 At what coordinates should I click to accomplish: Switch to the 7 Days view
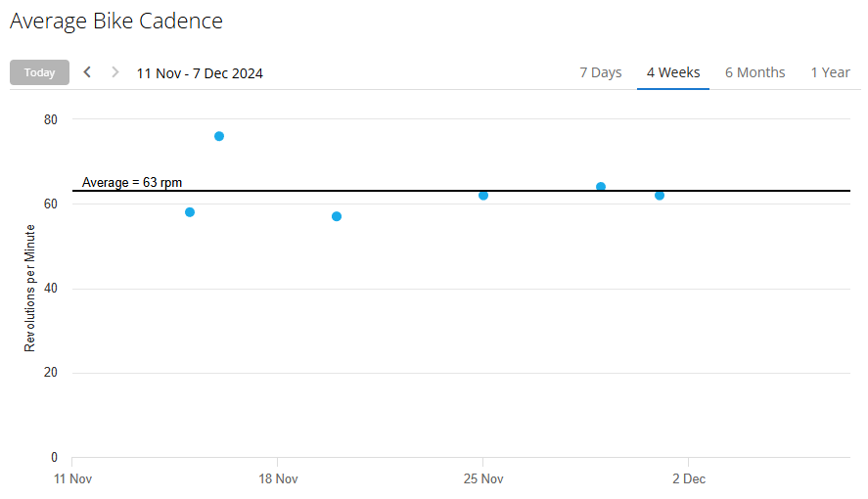pyautogui.click(x=600, y=72)
